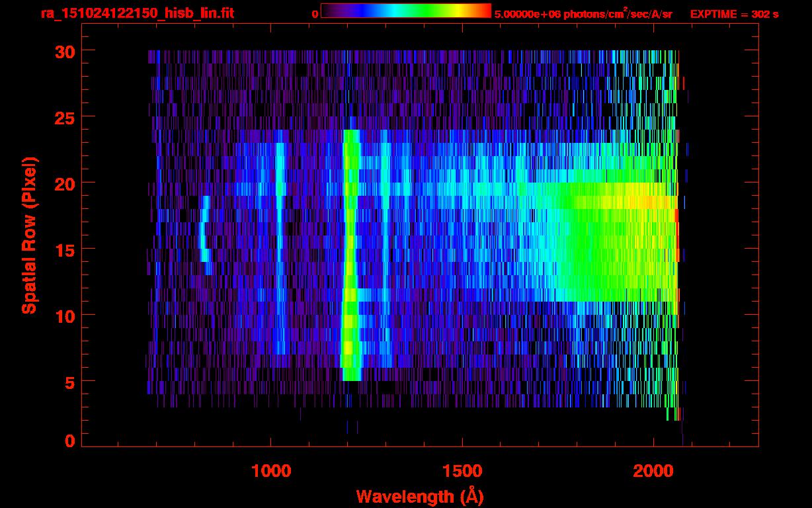Click the EXPTIME = 302 s label
This screenshot has width=812, height=508.
click(734, 14)
